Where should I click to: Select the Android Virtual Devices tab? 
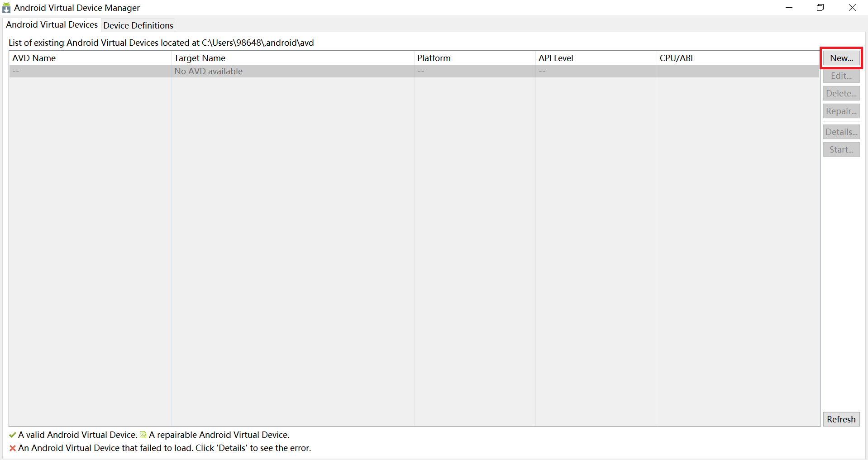tap(52, 24)
